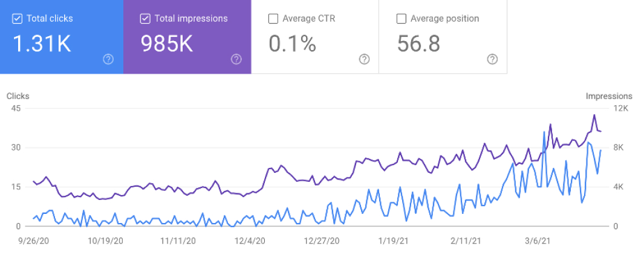Image resolution: width=644 pixels, height=255 pixels.
Task: Open help icon on Total impressions card
Action: click(x=236, y=60)
